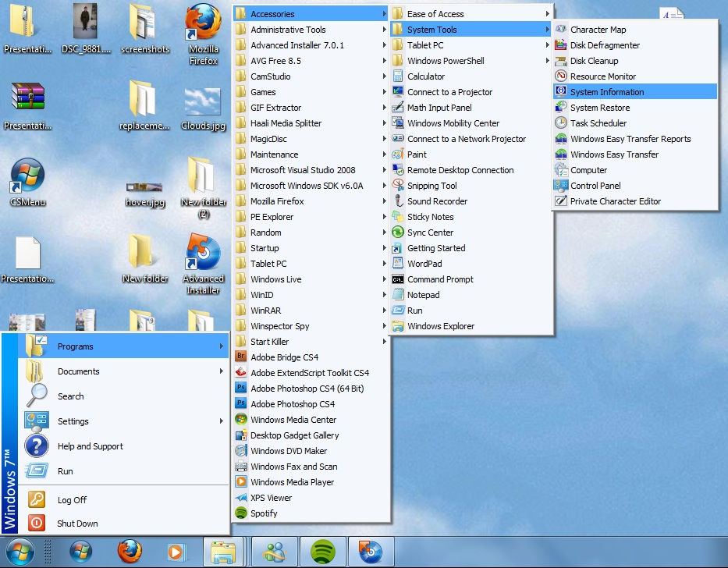728x568 pixels.
Task: Choose Run in the Start menu
Action: pyautogui.click(x=123, y=471)
